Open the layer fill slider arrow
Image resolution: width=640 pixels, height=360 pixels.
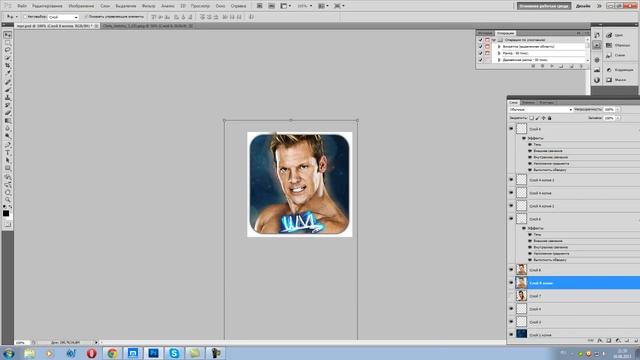[618, 118]
